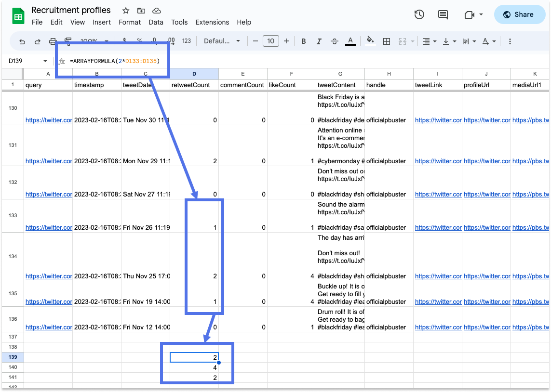
Task: Apply bold formatting
Action: coord(303,41)
